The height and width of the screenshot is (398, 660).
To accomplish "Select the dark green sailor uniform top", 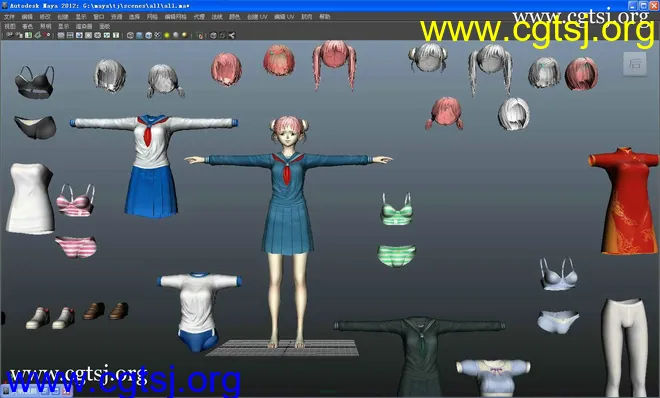I will pyautogui.click(x=420, y=356).
